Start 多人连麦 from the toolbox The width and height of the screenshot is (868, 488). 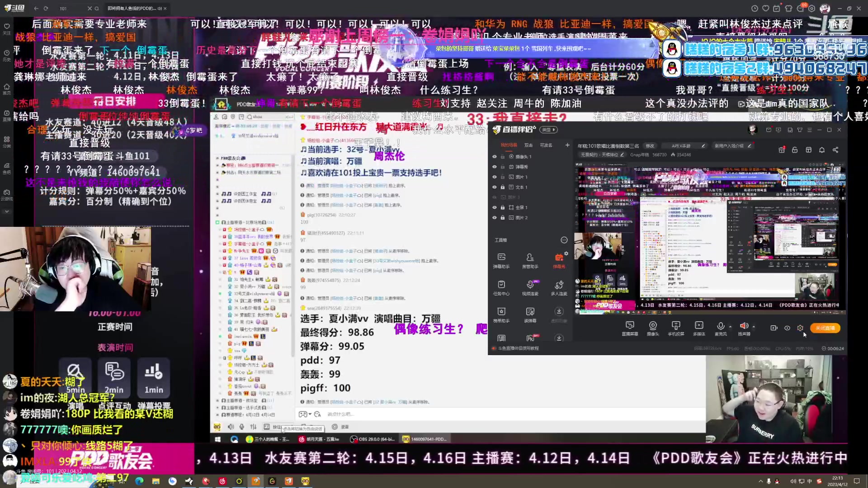click(x=559, y=288)
